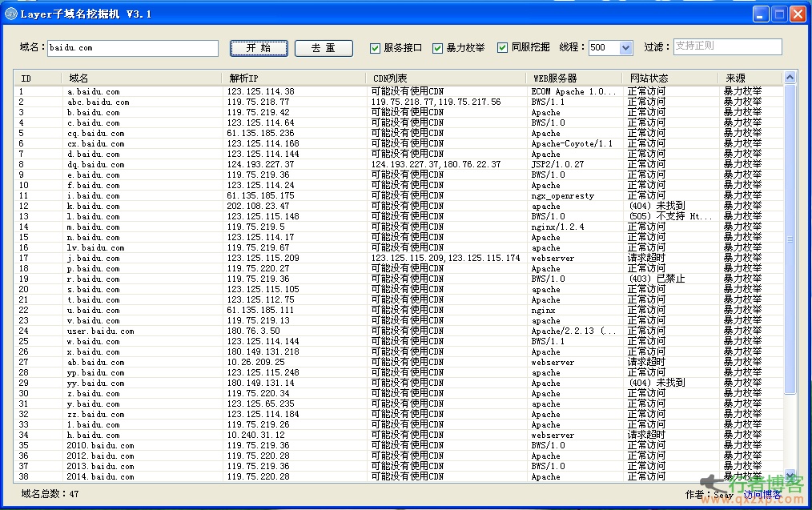Select the dq.baidu.com row

click(x=399, y=164)
